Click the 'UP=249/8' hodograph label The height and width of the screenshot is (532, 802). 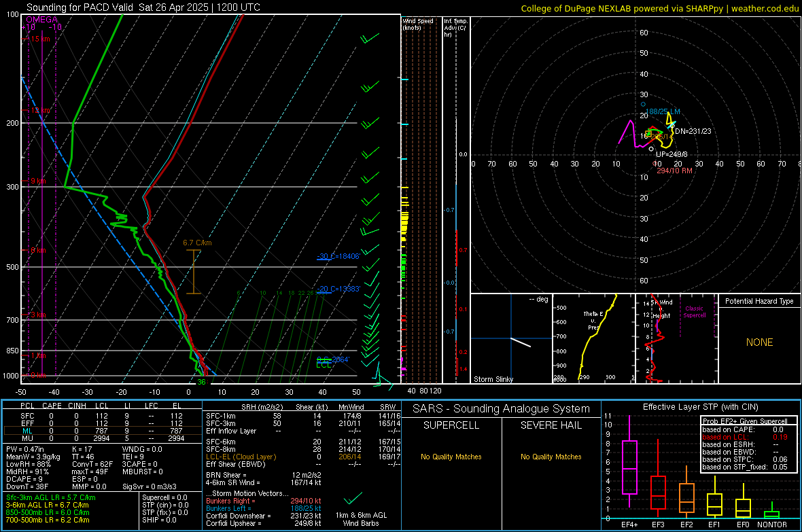coord(672,154)
